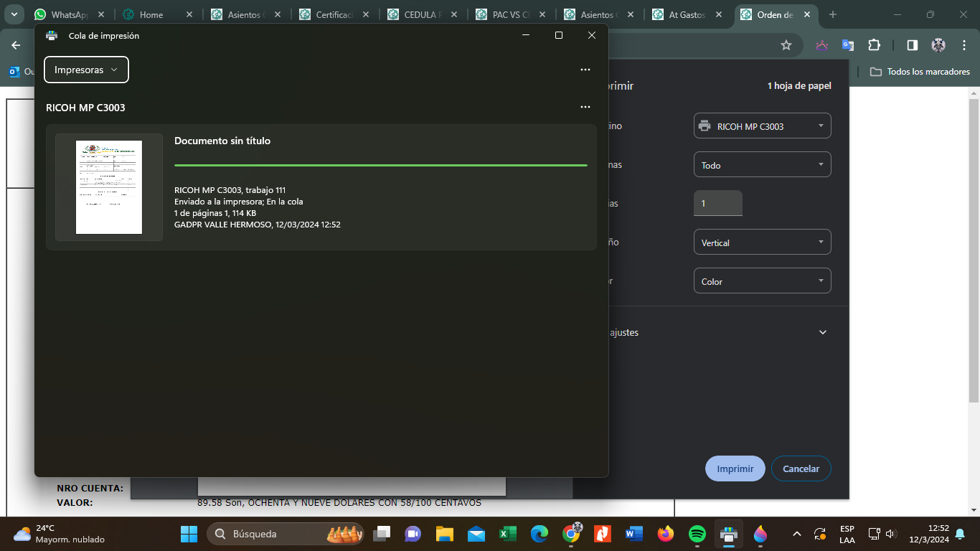The width and height of the screenshot is (980, 551).
Task: Switch to the PAC VS CE browser tab
Action: (511, 14)
